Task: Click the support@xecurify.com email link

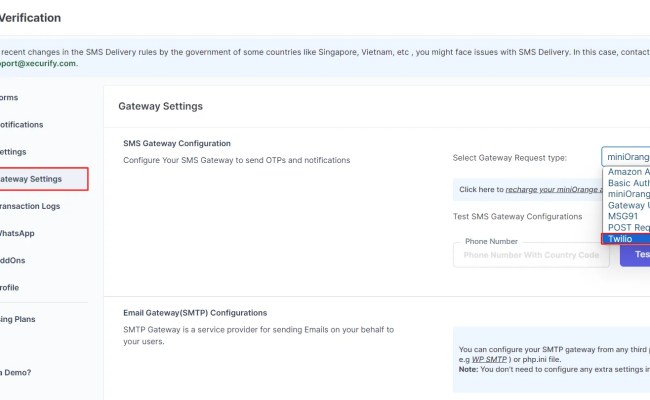Action: pyautogui.click(x=38, y=63)
